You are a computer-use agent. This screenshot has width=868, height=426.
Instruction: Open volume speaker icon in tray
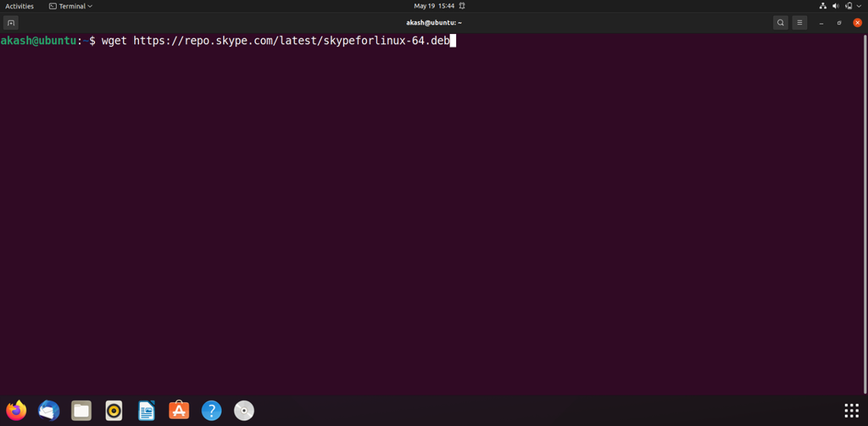[x=835, y=6]
